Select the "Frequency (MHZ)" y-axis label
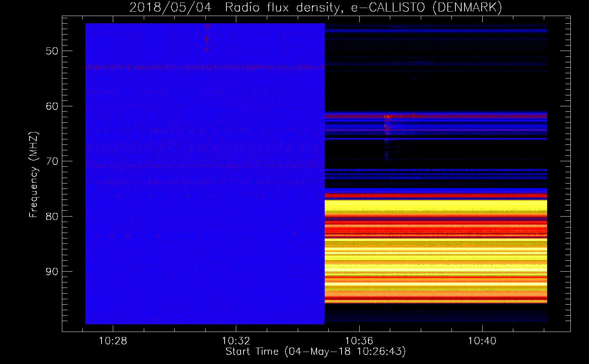This screenshot has height=364, width=589. pyautogui.click(x=33, y=175)
